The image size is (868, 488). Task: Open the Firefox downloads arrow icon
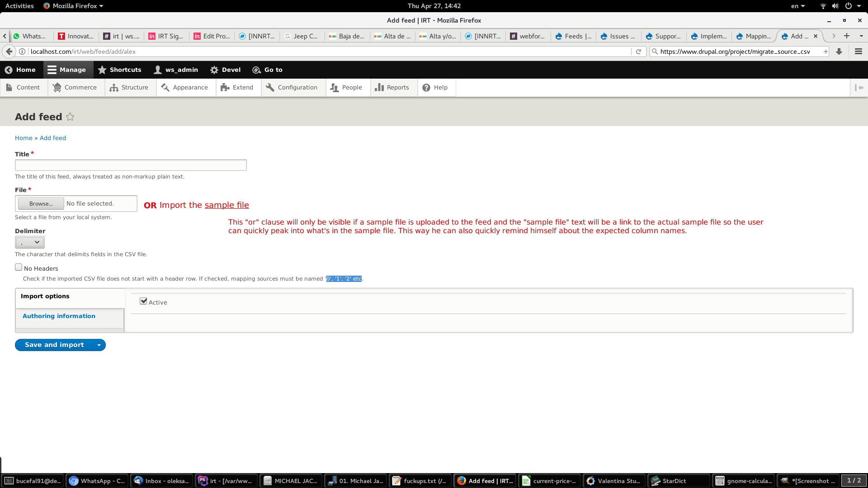pos(839,52)
